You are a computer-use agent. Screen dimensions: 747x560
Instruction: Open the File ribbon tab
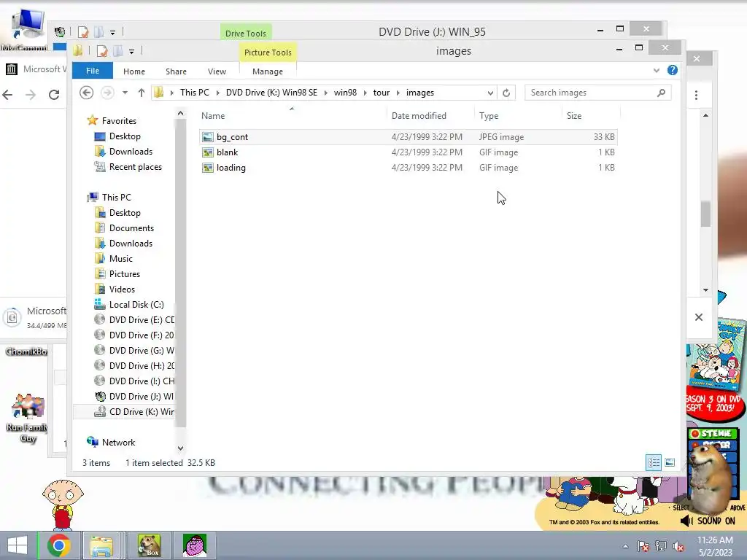[93, 71]
